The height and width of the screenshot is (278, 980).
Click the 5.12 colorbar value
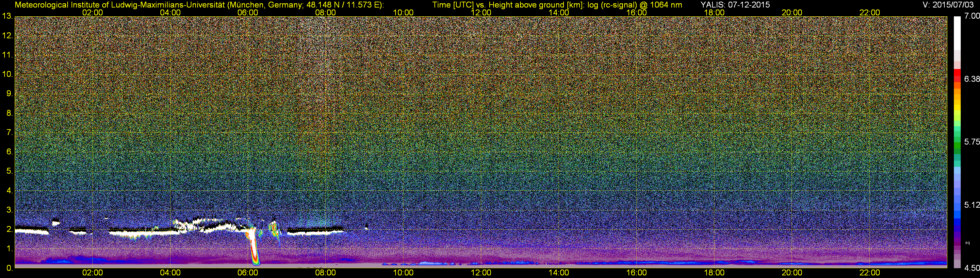coord(972,205)
